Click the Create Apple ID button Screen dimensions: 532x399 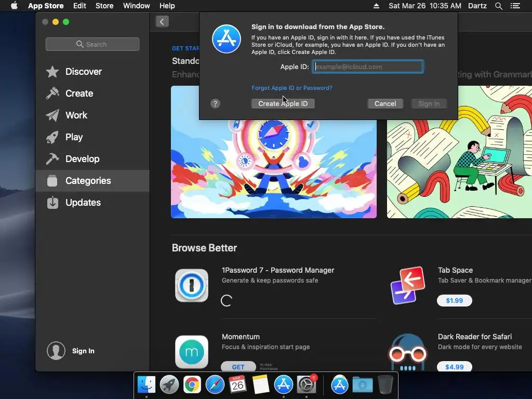pyautogui.click(x=283, y=103)
